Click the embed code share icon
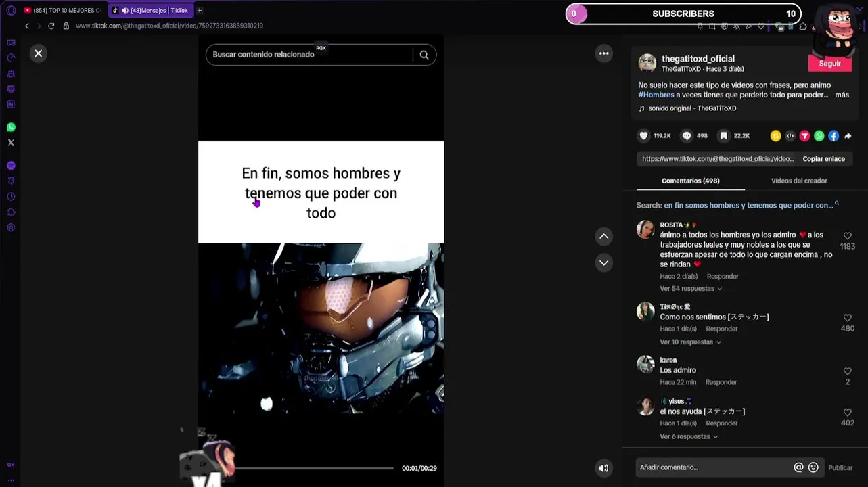Viewport: 868px width, 487px height. tap(790, 136)
